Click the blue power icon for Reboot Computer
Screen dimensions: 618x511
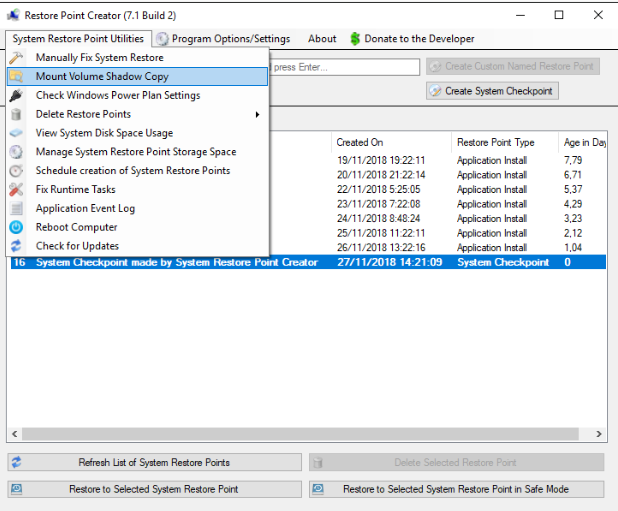16,227
